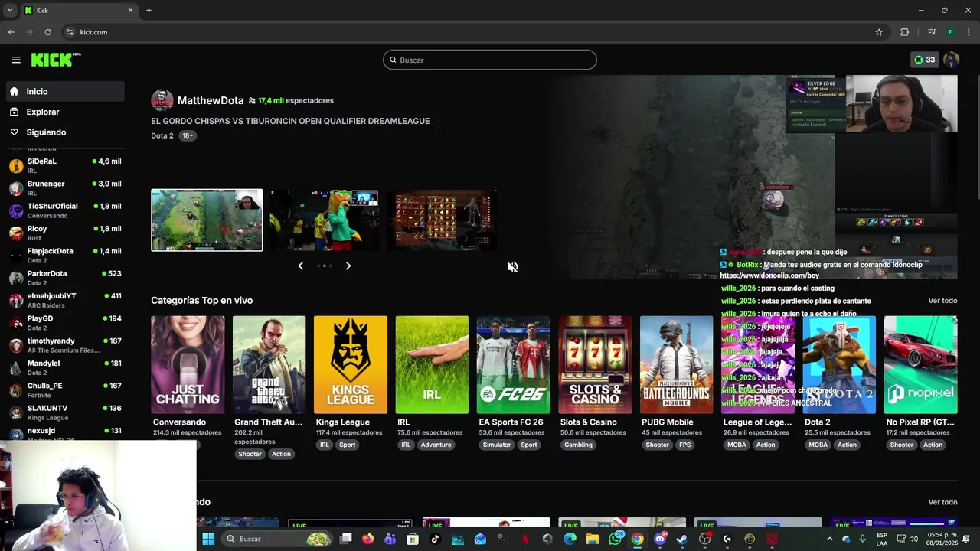This screenshot has width=980, height=551.
Task: Click the Adventure tag under IRL
Action: click(436, 445)
